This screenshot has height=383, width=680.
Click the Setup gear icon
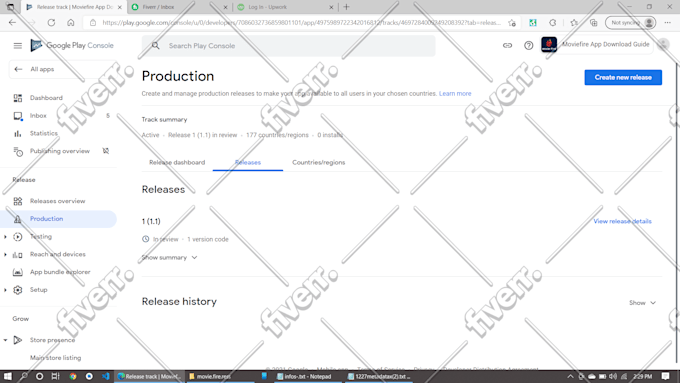tap(18, 290)
